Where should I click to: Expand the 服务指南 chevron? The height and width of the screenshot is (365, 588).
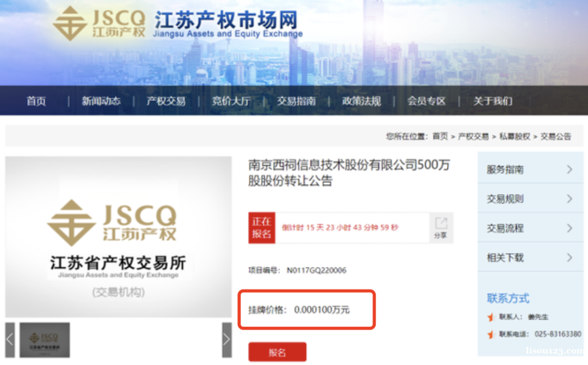point(569,169)
